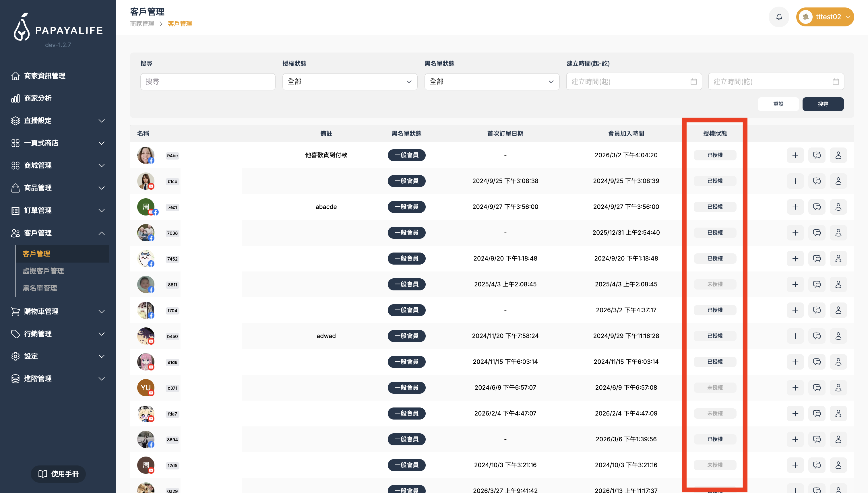Screen dimensions: 868x493
Task: Open the 黑名單狀態 filter dropdown
Action: pos(491,81)
